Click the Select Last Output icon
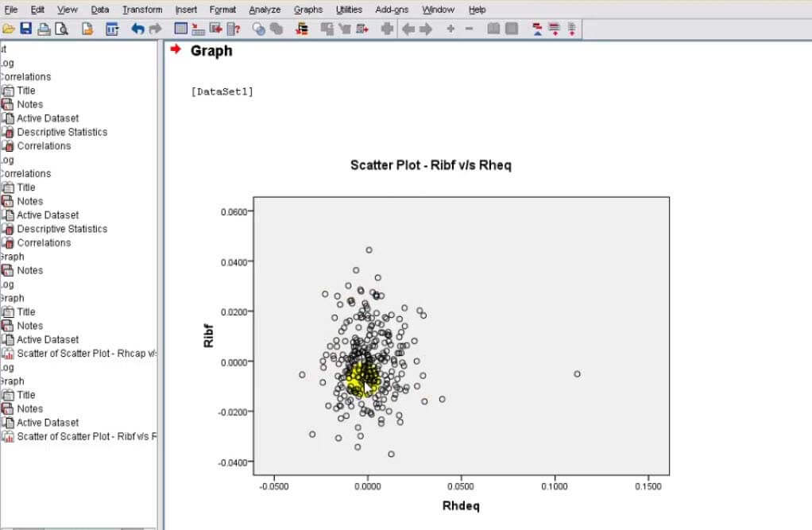812x530 pixels. tap(301, 29)
